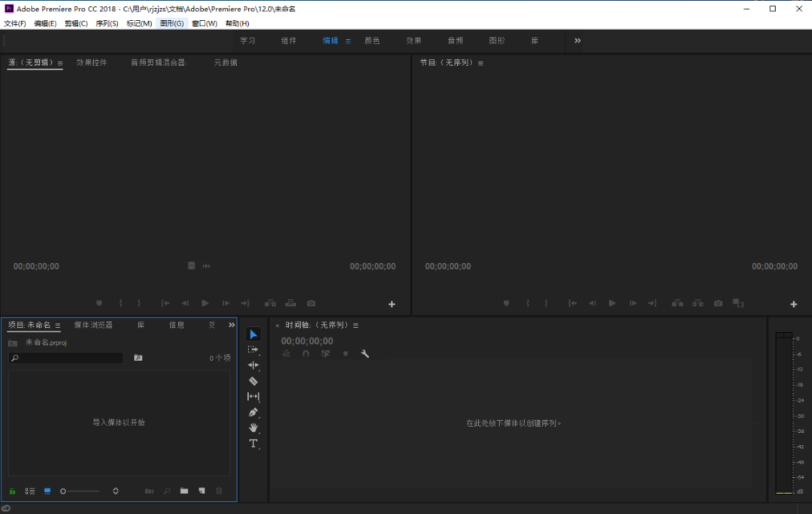Toggle Snap magnet in timeline
The height and width of the screenshot is (514, 812).
(306, 354)
